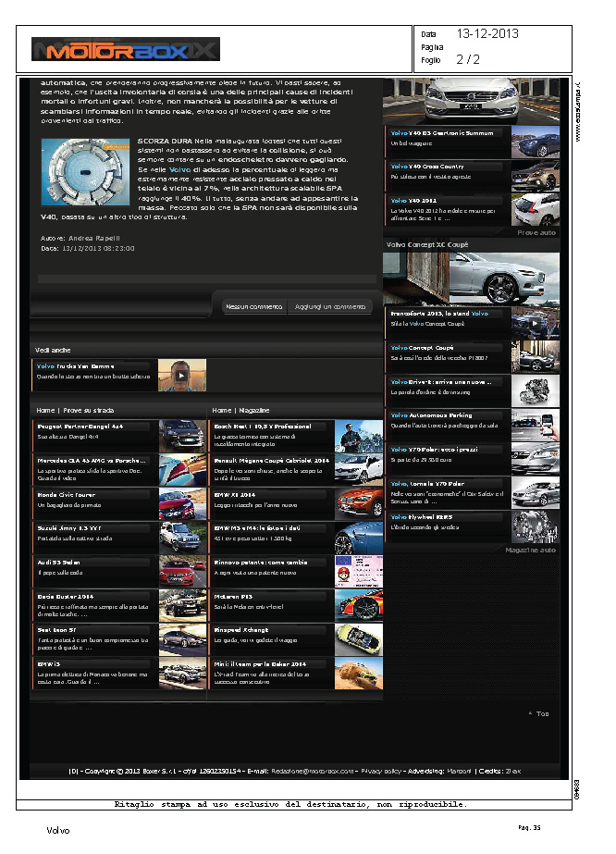Select the Aggiungi un commento tab

pos(330,306)
